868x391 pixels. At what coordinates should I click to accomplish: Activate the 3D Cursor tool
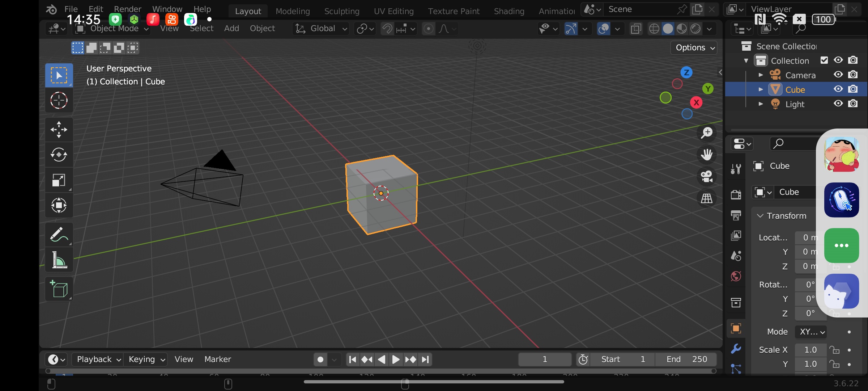[59, 100]
